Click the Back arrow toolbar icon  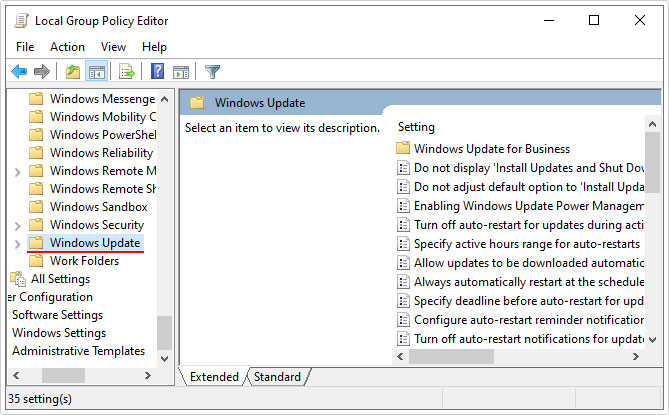pos(19,72)
